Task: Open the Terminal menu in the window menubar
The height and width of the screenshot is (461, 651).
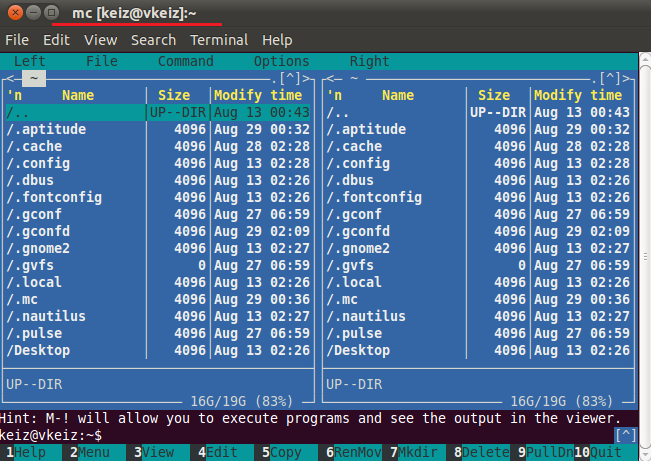Action: click(219, 40)
